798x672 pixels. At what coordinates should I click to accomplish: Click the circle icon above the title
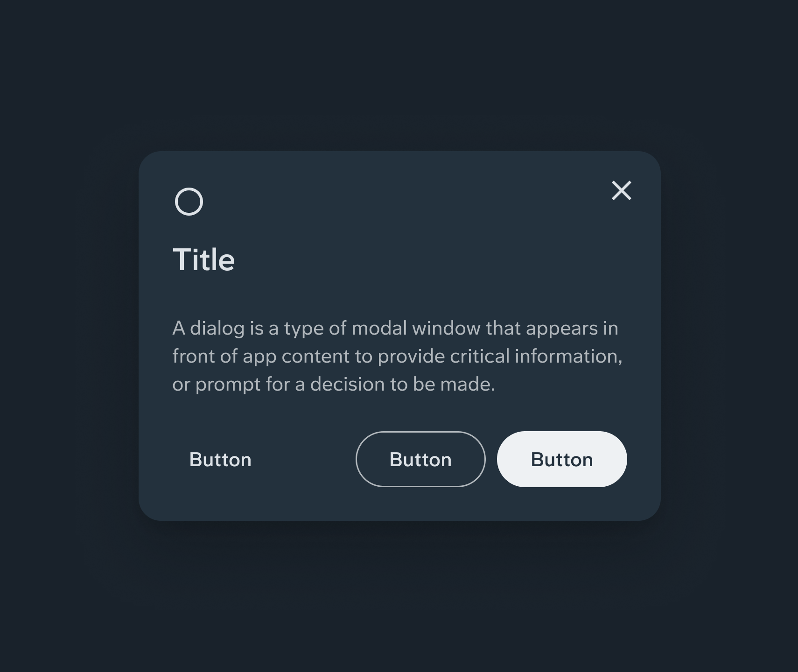tap(189, 202)
